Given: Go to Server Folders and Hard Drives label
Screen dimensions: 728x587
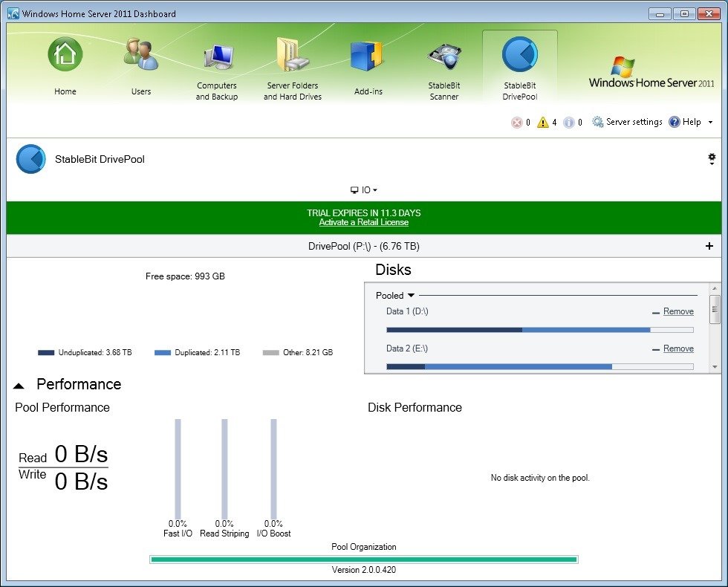Looking at the screenshot, I should coord(293,91).
